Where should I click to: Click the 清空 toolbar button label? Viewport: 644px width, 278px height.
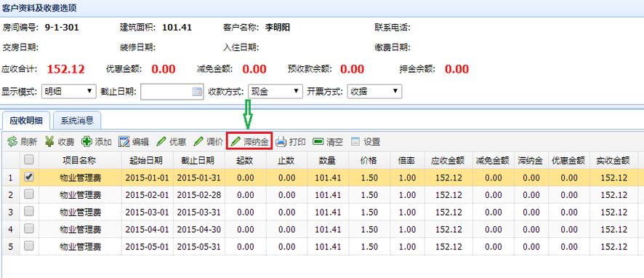tap(335, 143)
